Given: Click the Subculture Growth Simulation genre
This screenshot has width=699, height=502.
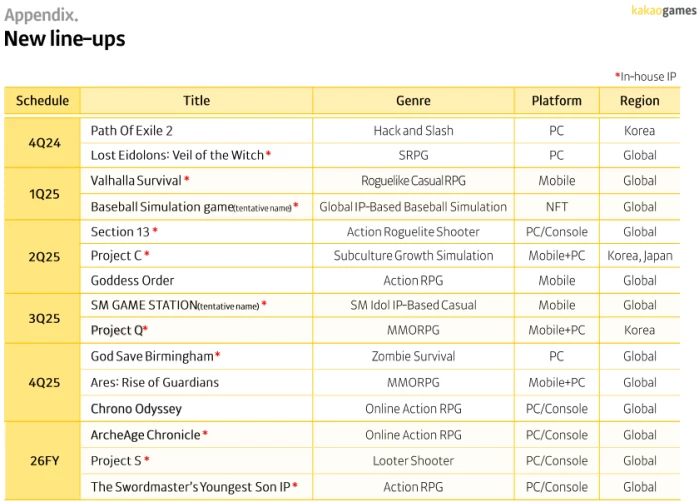Looking at the screenshot, I should click(413, 255).
